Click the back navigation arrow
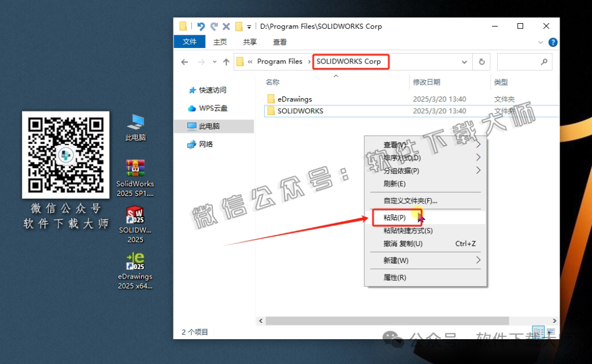This screenshot has width=592, height=364. click(184, 61)
